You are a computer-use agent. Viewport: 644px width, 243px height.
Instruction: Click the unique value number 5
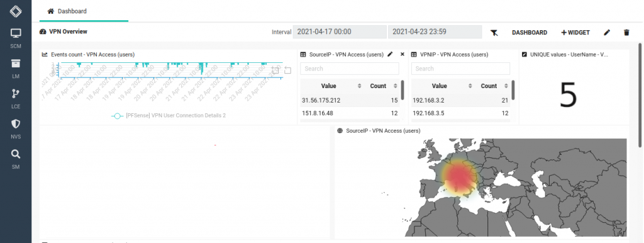pos(569,95)
